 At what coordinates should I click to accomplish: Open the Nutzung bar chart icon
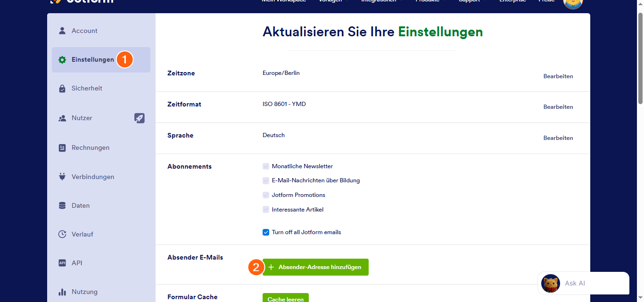(x=62, y=292)
